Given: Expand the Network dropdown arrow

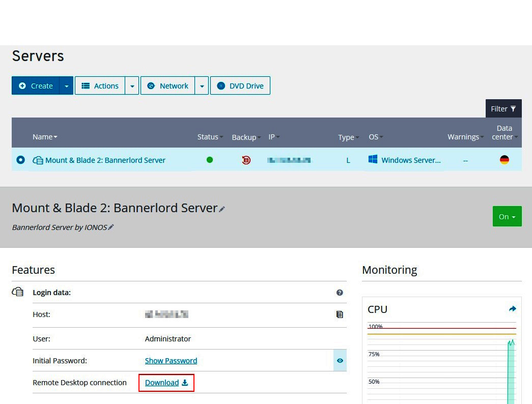Looking at the screenshot, I should point(202,86).
